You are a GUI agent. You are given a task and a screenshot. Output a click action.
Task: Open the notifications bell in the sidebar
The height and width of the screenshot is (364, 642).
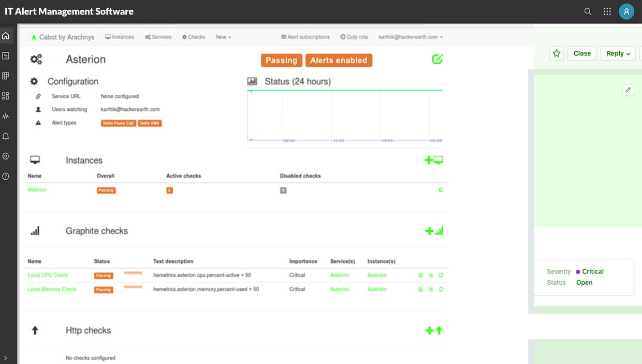5,136
